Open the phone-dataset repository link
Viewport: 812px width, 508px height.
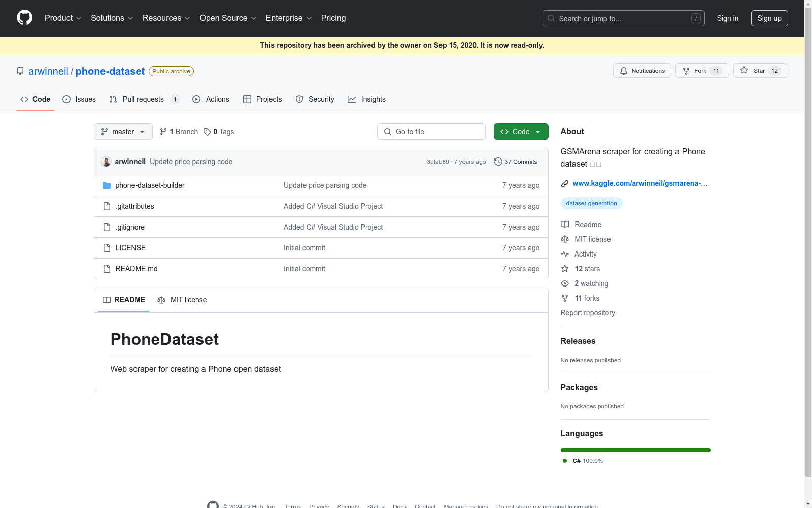(x=110, y=71)
